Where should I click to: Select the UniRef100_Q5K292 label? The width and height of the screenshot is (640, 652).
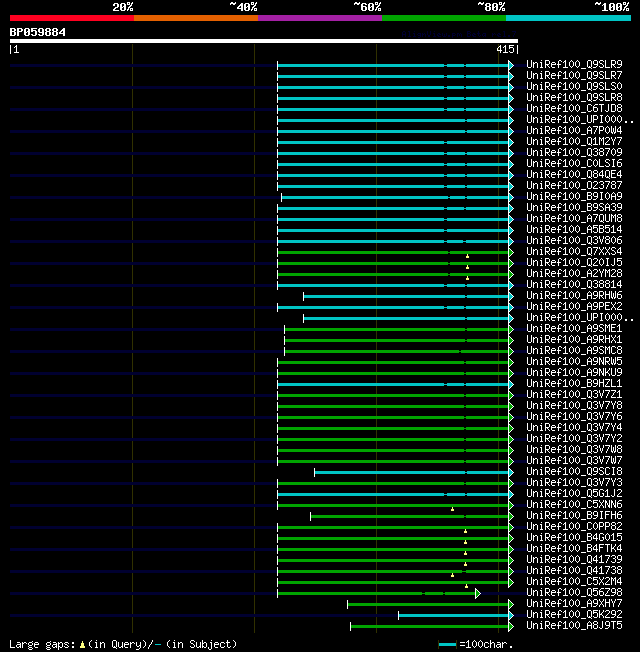574,615
